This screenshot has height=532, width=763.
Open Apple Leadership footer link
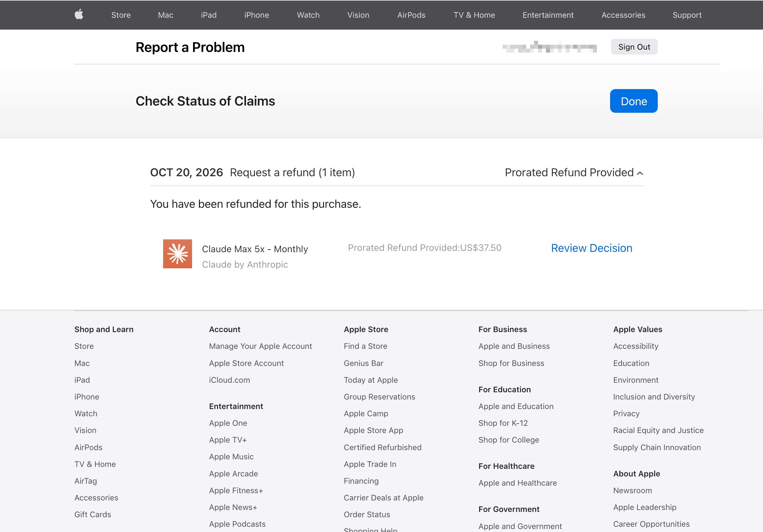pos(645,507)
